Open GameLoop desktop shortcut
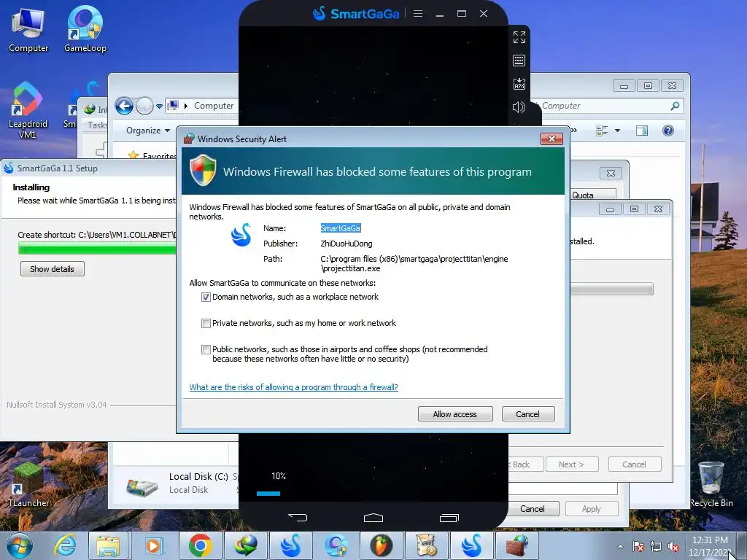Viewport: 747px width, 560px height. tap(85, 29)
